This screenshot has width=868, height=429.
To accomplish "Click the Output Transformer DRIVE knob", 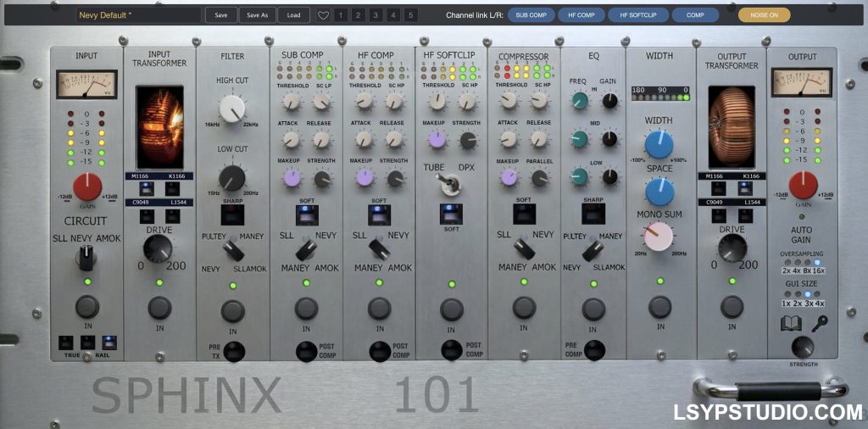I will (732, 248).
